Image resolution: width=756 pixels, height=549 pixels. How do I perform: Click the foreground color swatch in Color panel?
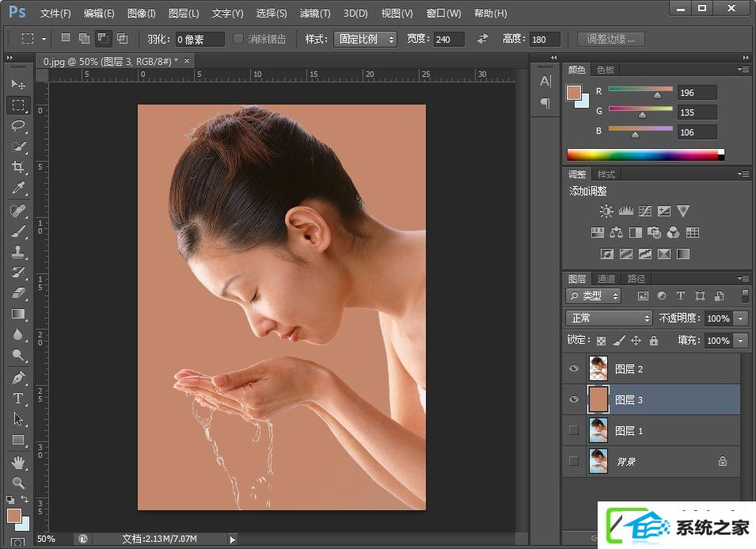pos(574,92)
